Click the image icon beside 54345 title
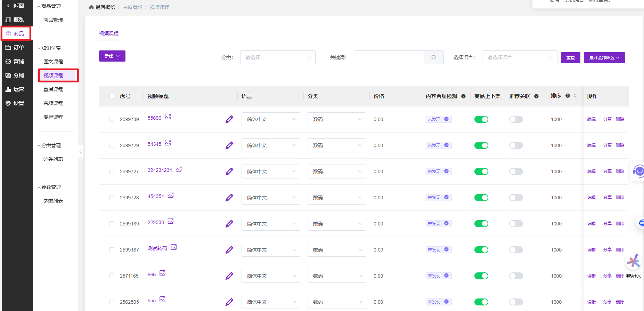 [168, 143]
